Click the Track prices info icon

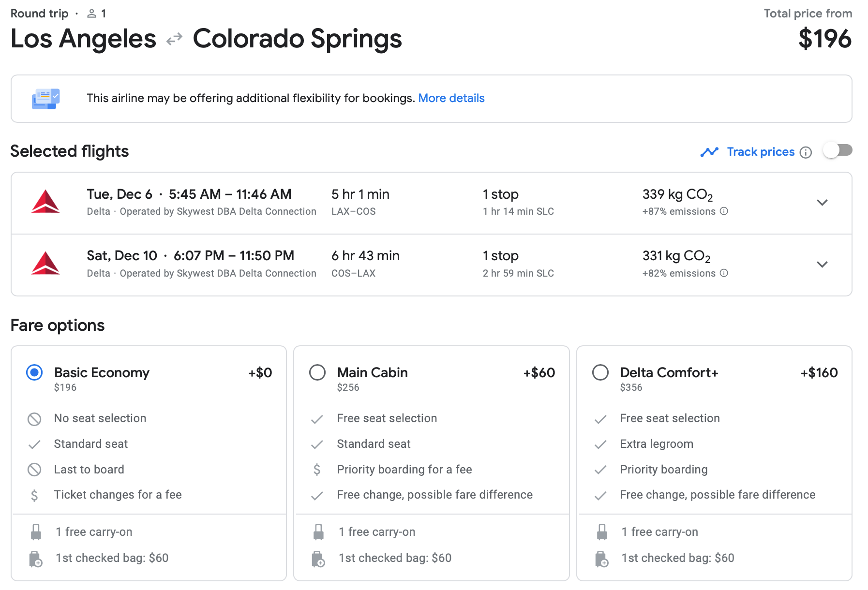[x=806, y=152]
